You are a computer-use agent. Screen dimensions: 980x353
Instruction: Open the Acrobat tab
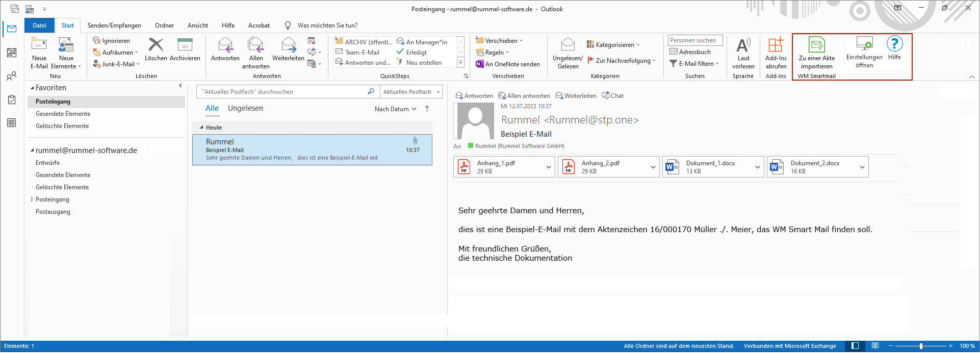(x=259, y=26)
